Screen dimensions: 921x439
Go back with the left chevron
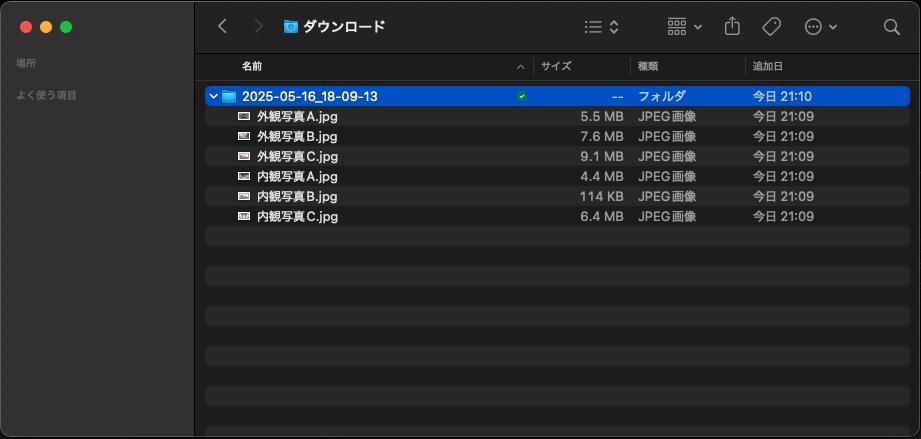[222, 26]
